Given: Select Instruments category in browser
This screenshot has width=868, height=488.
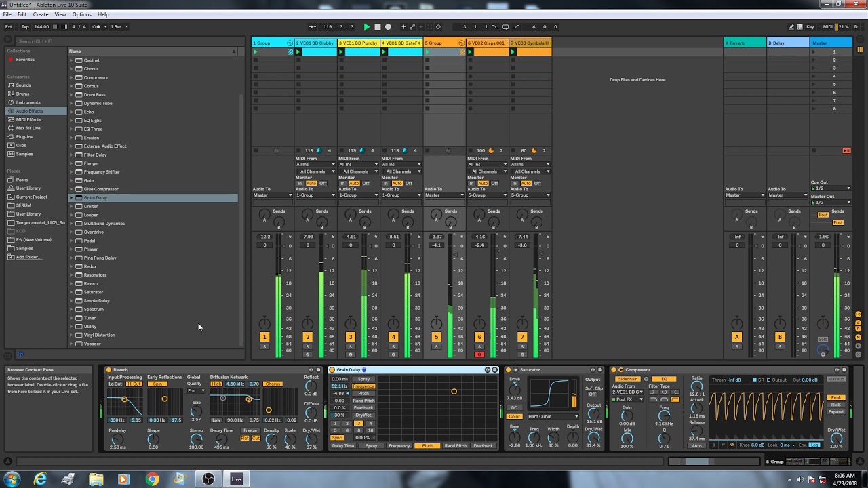Looking at the screenshot, I should (x=28, y=102).
